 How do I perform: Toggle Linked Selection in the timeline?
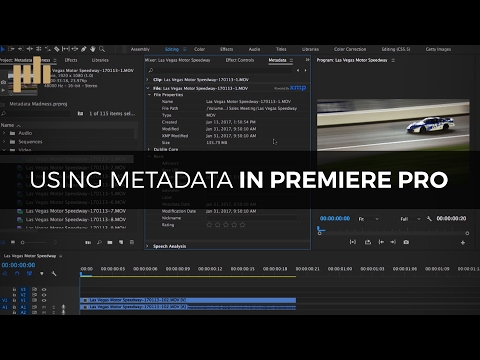tap(29, 274)
